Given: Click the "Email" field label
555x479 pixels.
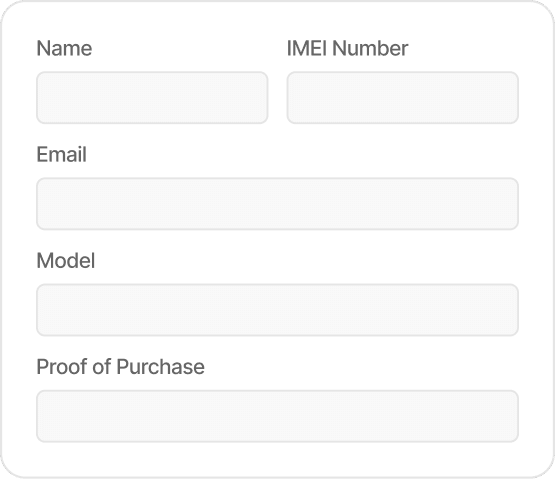Looking at the screenshot, I should click(x=62, y=154).
